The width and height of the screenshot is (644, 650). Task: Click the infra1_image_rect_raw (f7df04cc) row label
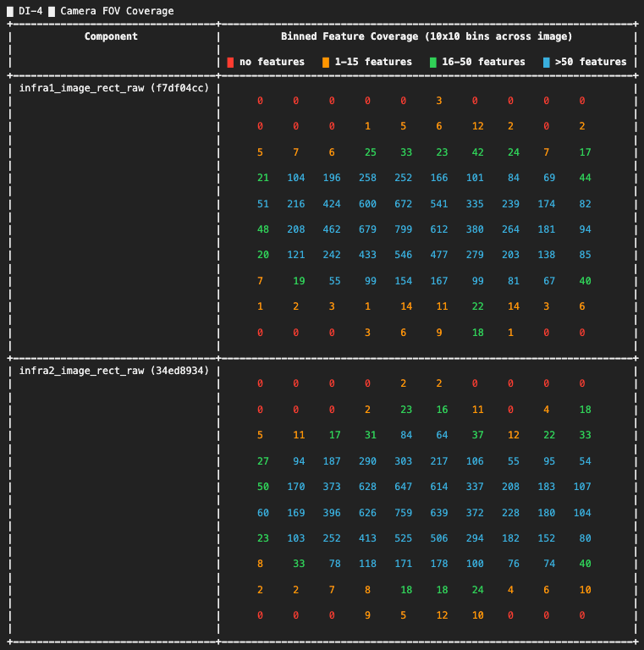pyautogui.click(x=113, y=88)
